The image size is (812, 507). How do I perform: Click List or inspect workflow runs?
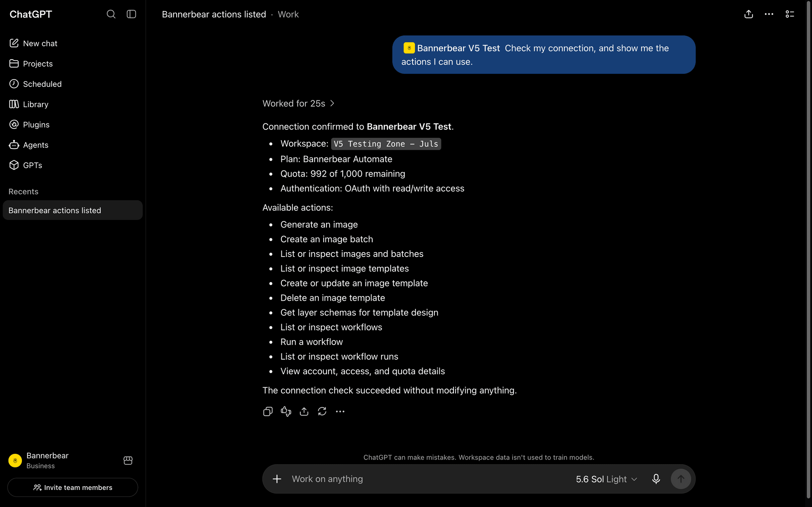[339, 356]
